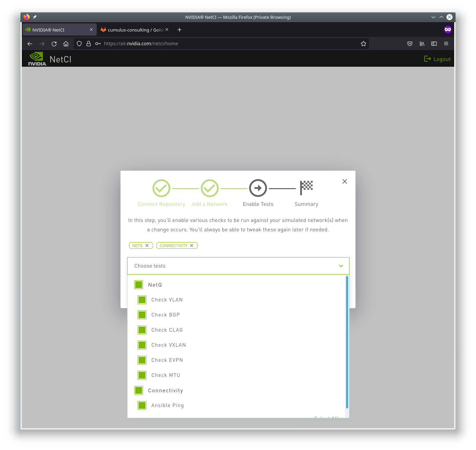Click the tests list scrollbar
476x450 pixels.
pos(347,342)
